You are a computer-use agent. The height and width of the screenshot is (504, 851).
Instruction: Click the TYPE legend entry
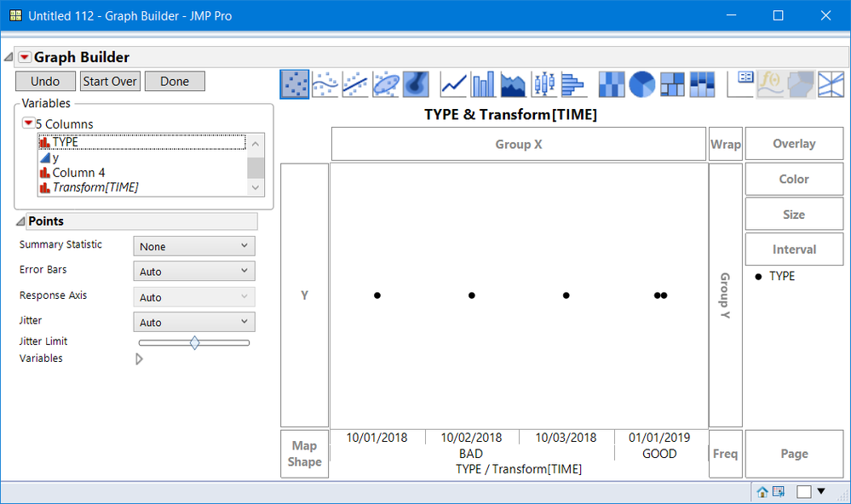tap(774, 276)
